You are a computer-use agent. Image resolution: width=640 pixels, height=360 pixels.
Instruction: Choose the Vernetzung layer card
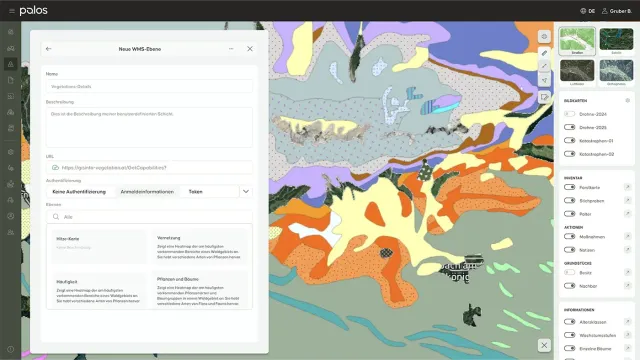(x=199, y=247)
